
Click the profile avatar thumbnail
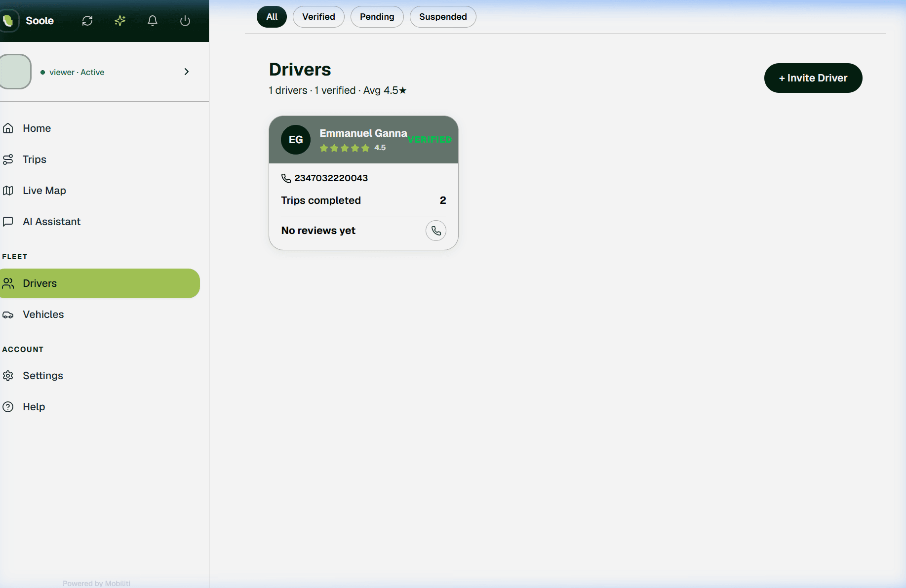pyautogui.click(x=15, y=72)
